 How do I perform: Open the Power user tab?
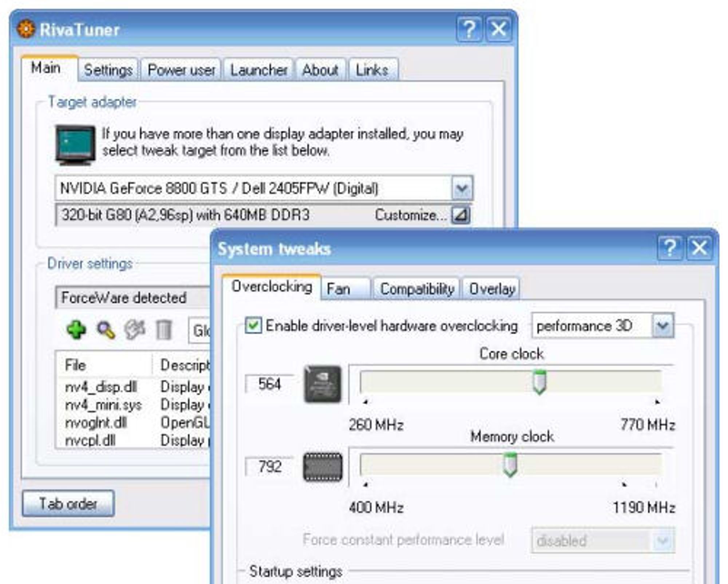[x=181, y=70]
